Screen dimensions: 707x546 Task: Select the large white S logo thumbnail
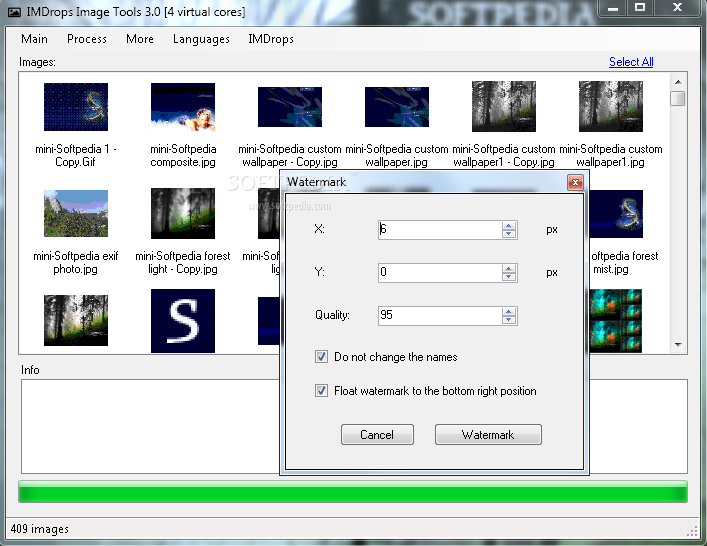183,321
